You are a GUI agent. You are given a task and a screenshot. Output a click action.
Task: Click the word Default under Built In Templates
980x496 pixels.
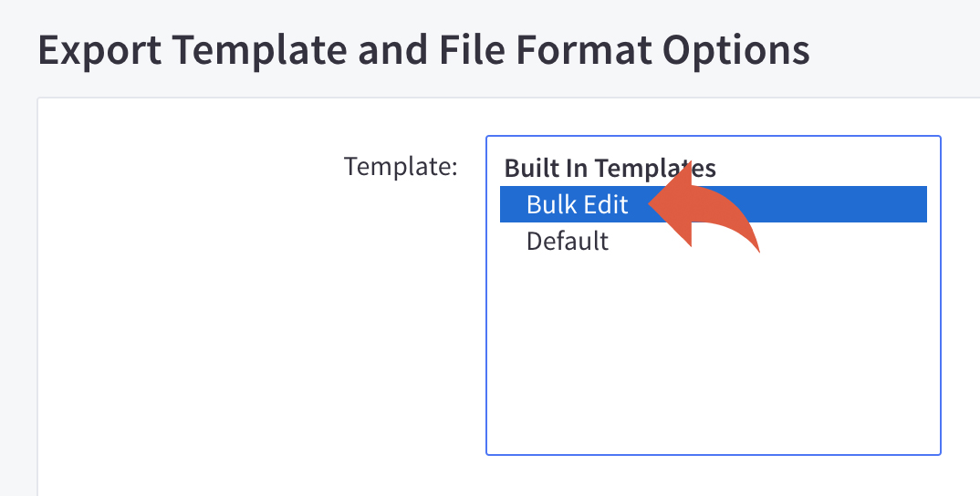(x=568, y=241)
